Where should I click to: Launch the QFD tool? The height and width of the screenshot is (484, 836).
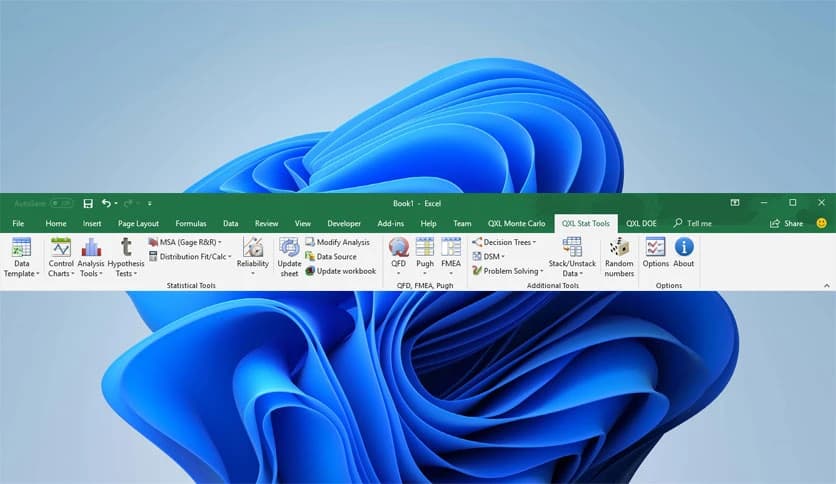(x=399, y=257)
